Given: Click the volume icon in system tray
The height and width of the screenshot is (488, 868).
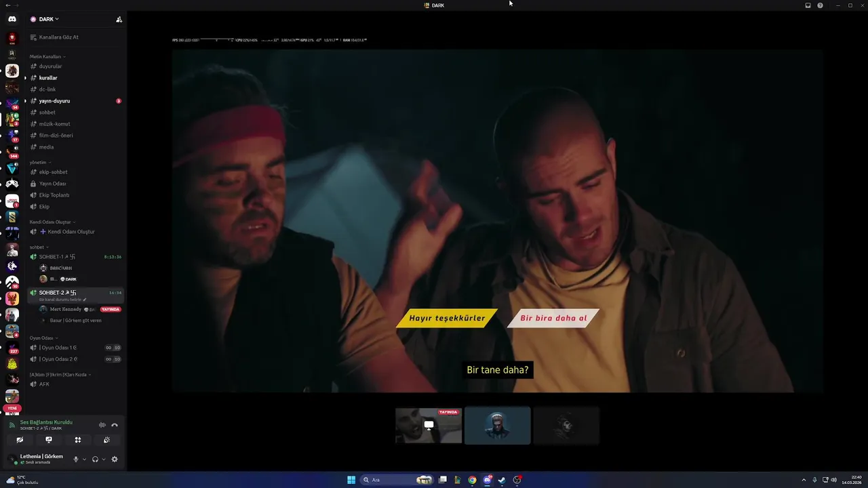Looking at the screenshot, I should point(833,480).
